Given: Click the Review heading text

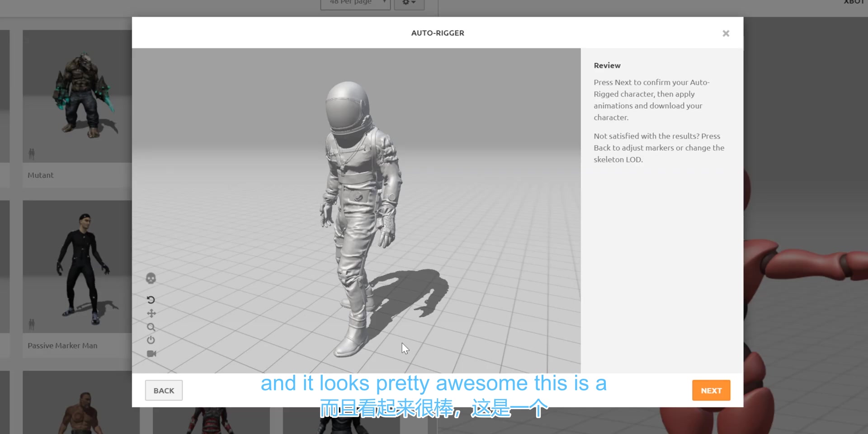Looking at the screenshot, I should point(607,66).
